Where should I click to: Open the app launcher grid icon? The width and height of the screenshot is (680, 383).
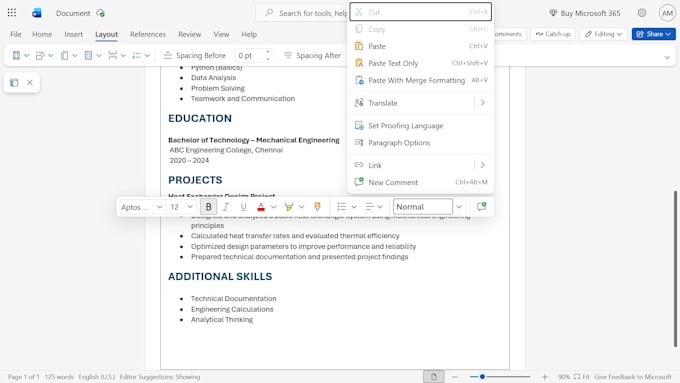point(12,13)
